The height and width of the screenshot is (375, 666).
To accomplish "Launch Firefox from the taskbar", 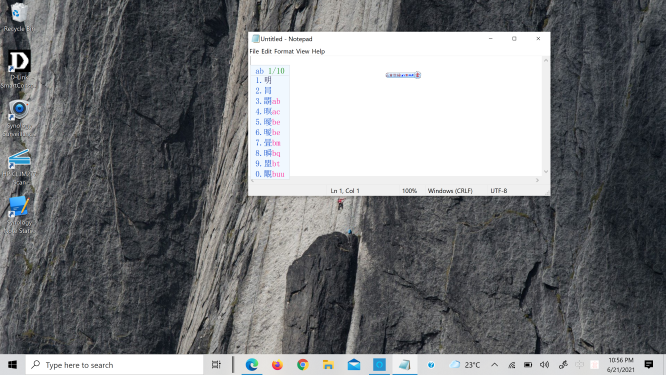I will tap(277, 365).
